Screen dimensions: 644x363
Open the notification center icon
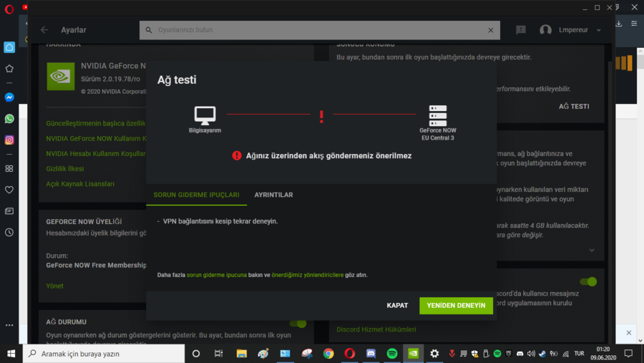(x=628, y=354)
